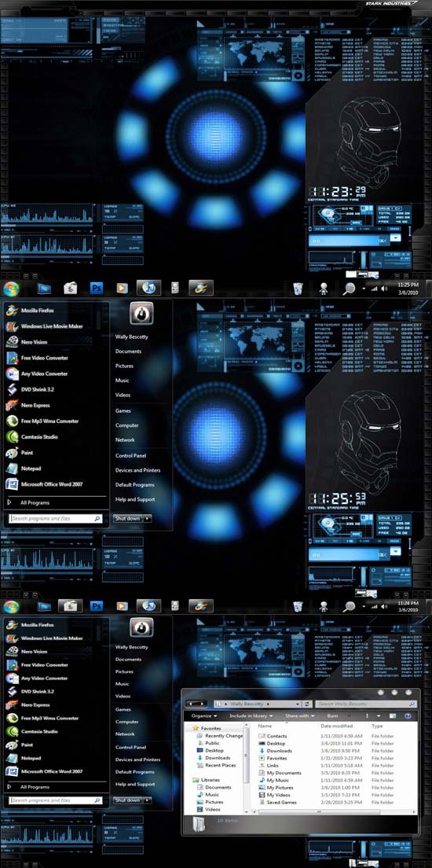The image size is (432, 868).
Task: Click the magnifier icon on the 11:24 PM taskbar
Action: (349, 606)
